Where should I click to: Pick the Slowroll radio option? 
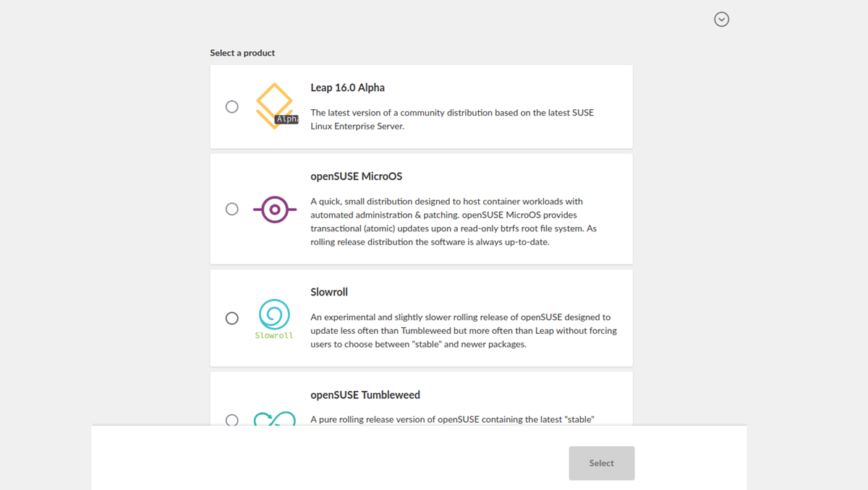tap(231, 318)
